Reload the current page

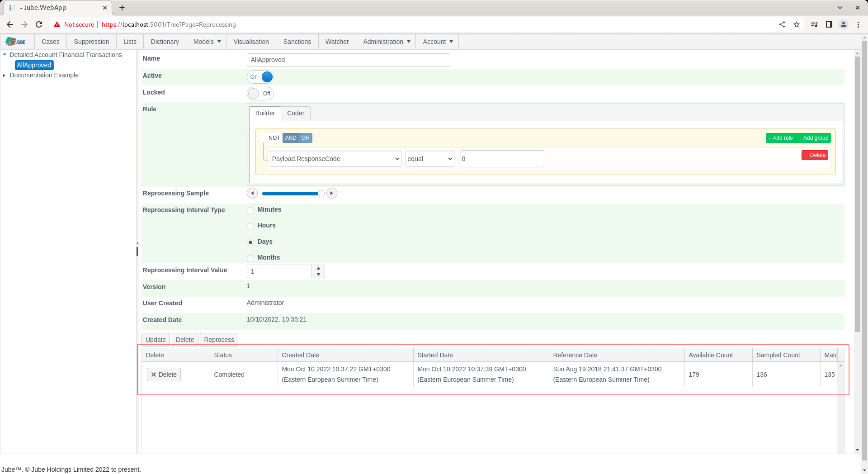39,24
